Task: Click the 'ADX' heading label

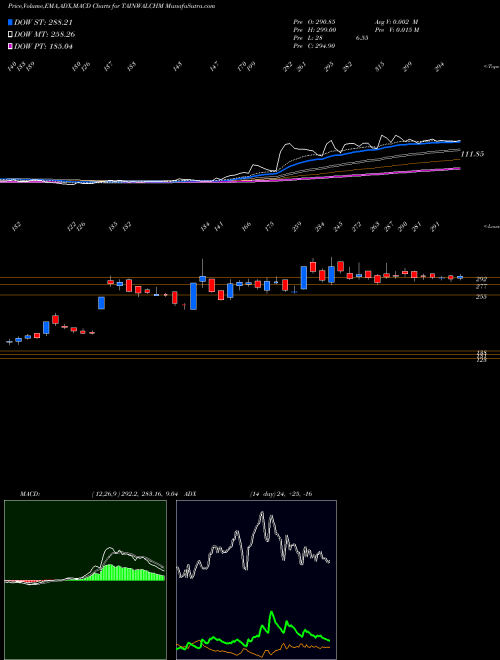Action: point(190,494)
